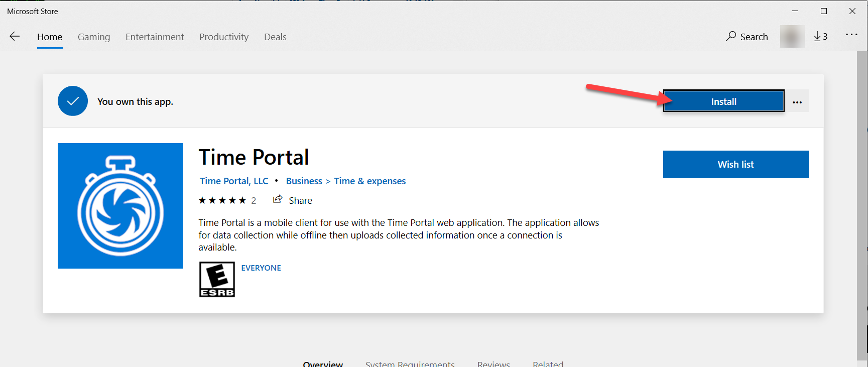Screen dimensions: 868x367
Task: Click the blue owned checkmark circle
Action: point(73,101)
